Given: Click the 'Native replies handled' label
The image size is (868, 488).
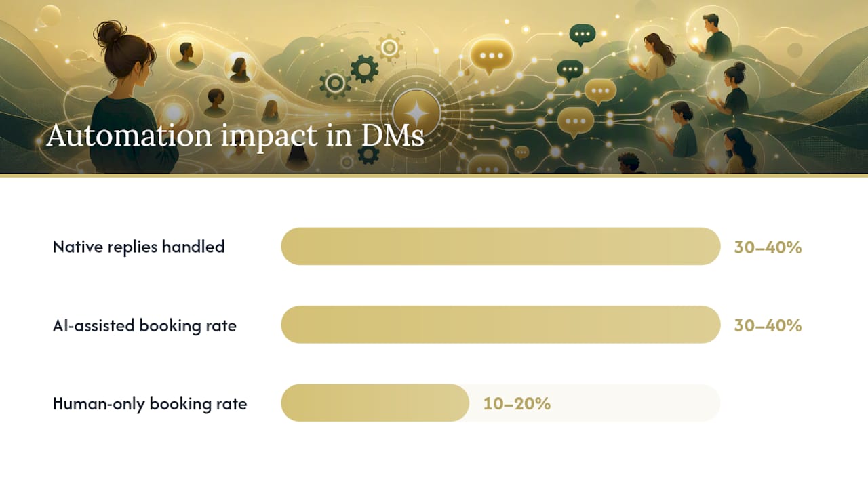Looking at the screenshot, I should pyautogui.click(x=138, y=247).
